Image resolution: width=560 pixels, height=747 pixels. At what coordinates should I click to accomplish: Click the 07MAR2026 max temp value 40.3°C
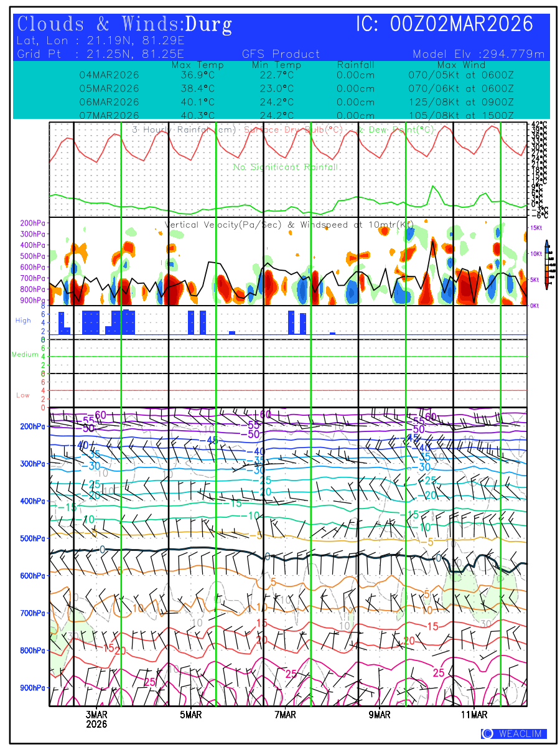click(x=197, y=116)
